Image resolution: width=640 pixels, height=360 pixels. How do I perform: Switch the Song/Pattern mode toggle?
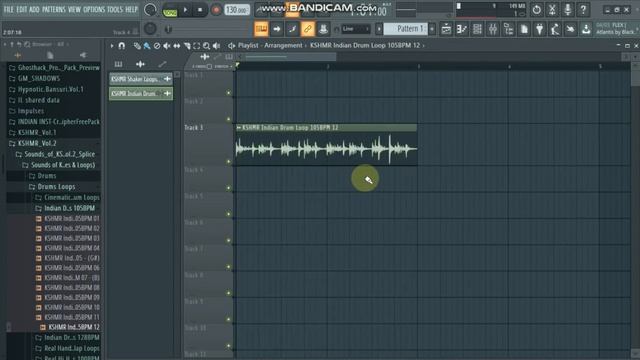point(170,10)
